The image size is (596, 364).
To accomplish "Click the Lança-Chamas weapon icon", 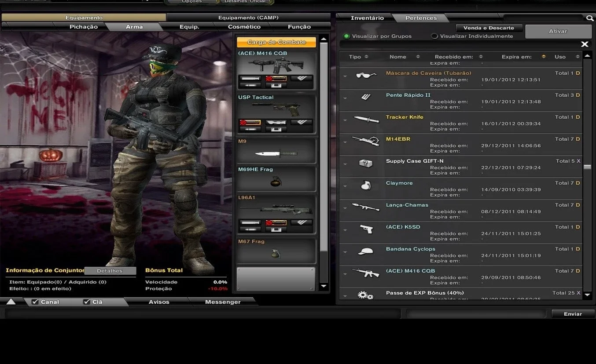I will click(366, 207).
